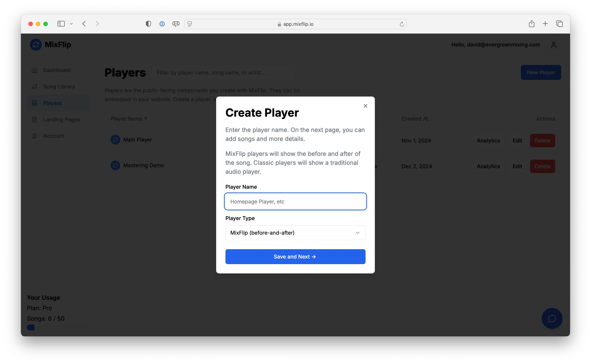
Task: Click the Nov 1, 2024 date cell
Action: pyautogui.click(x=416, y=141)
